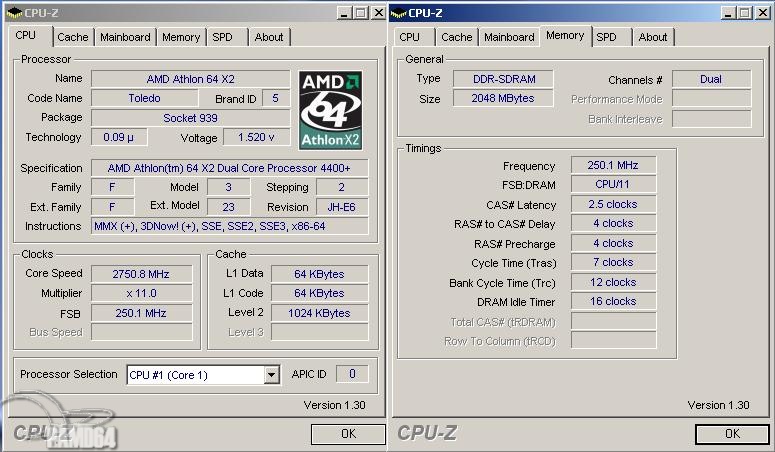Click the Ext. Model value '23'
The height and width of the screenshot is (452, 775).
(x=228, y=207)
